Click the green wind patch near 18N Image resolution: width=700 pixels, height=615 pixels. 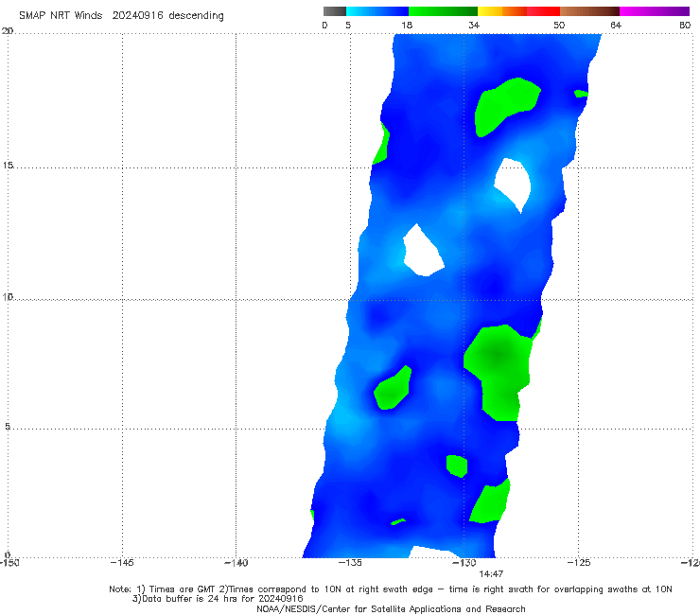pos(507,105)
